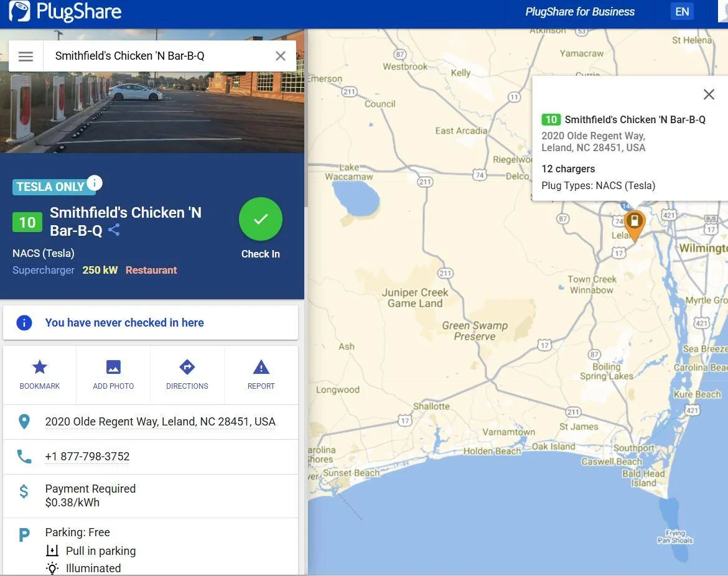Click the '$0.38/kWh' price text
728x576 pixels.
[x=72, y=502]
